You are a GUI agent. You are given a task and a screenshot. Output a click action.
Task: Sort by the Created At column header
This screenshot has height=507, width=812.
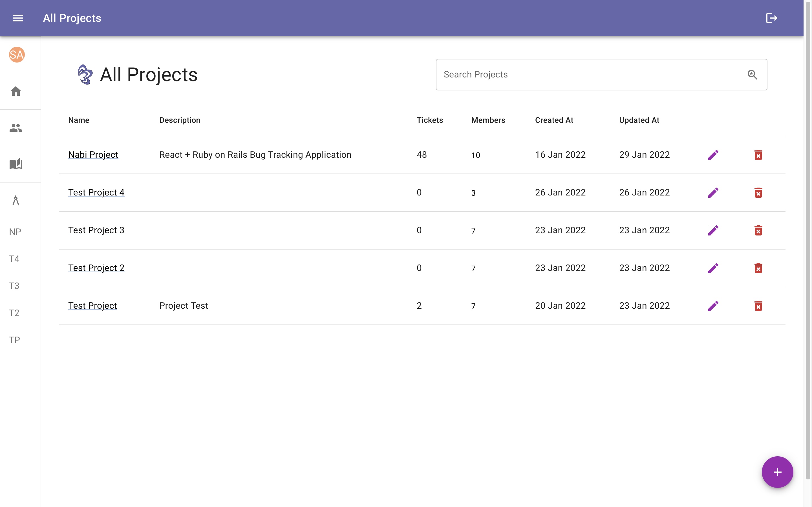point(554,120)
